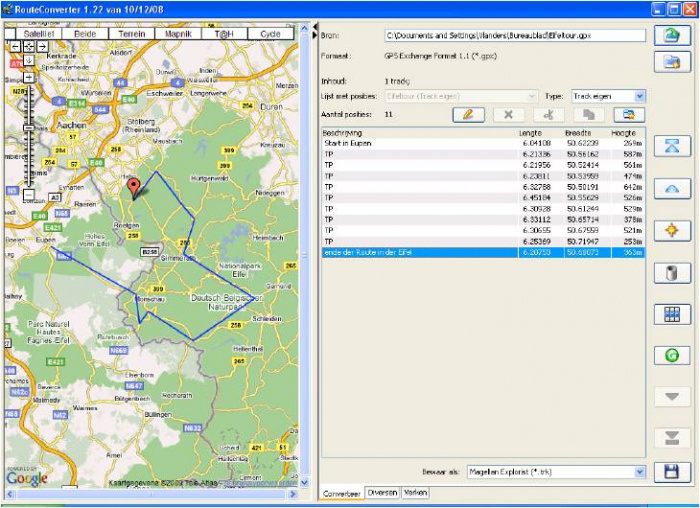Open the Type dropdown showing Track eigen
Screen dimensions: 700x508
(640, 96)
